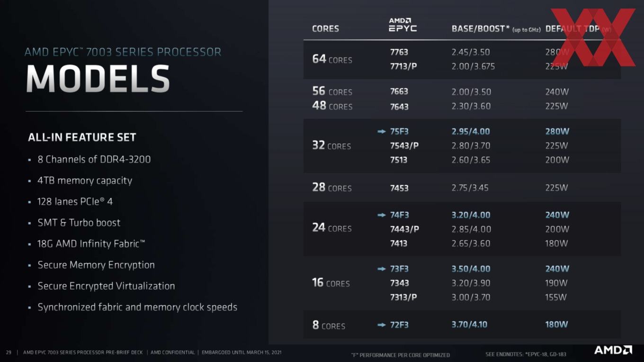Click the slide number 29
Viewport: 644px width, 362px height.
[x=9, y=353]
